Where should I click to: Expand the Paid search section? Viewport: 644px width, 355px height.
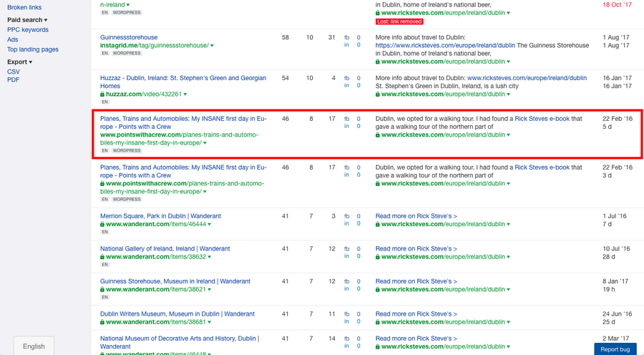[x=27, y=20]
